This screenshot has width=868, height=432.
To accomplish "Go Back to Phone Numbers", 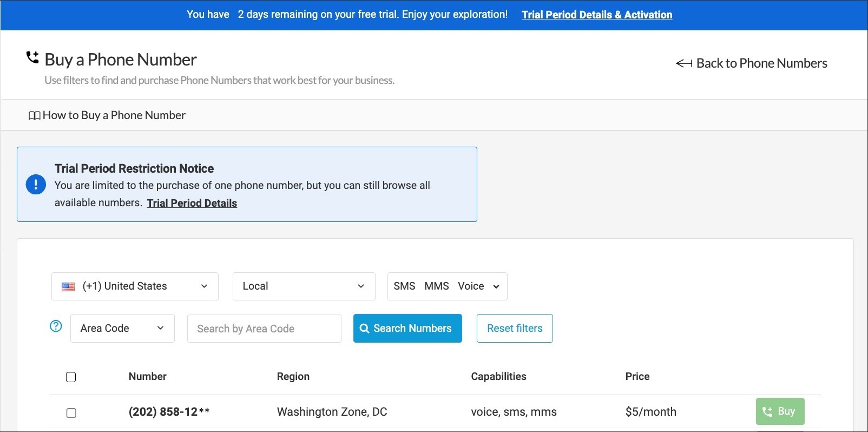I will point(761,63).
